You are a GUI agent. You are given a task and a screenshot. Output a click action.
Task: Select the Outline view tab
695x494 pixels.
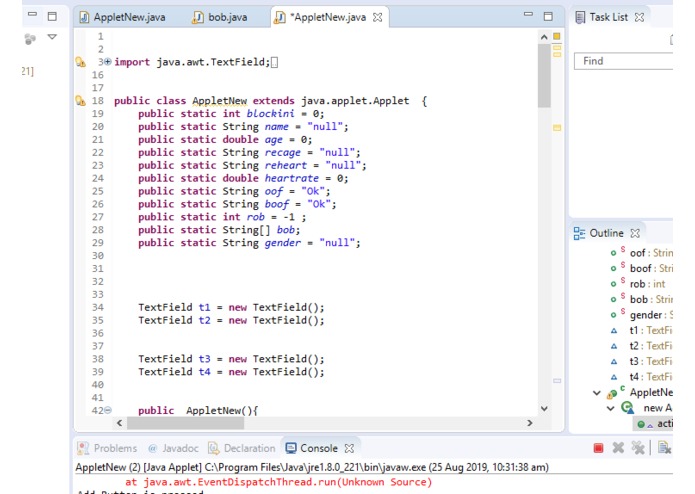click(606, 233)
